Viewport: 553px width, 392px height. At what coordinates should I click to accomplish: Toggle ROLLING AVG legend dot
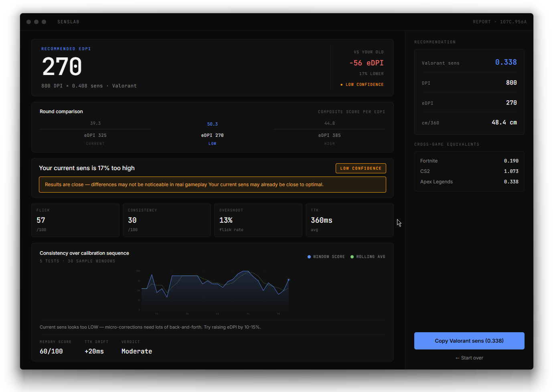pyautogui.click(x=352, y=257)
